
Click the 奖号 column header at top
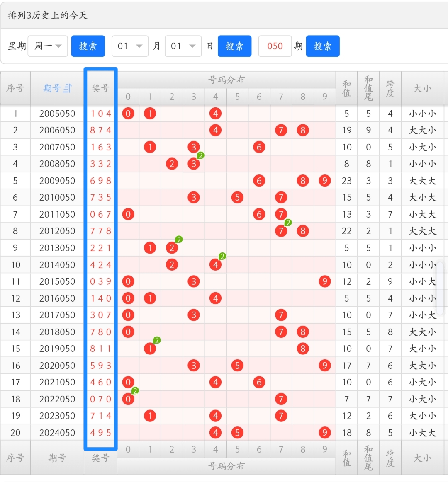pos(101,88)
